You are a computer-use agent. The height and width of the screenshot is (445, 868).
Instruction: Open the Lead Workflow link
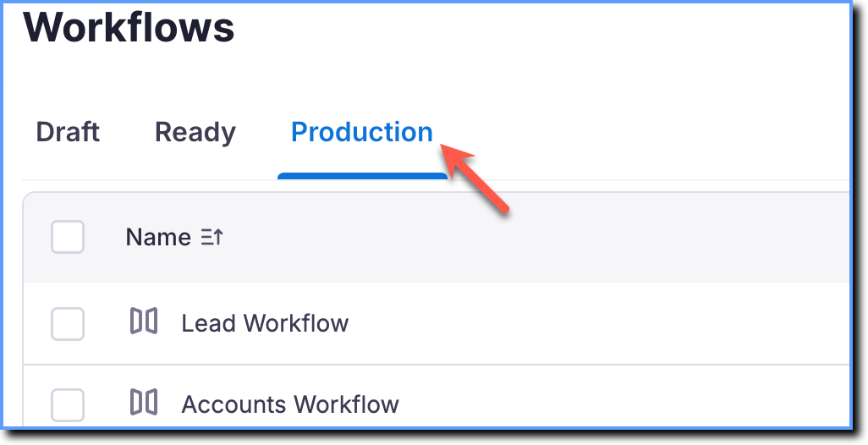point(265,323)
